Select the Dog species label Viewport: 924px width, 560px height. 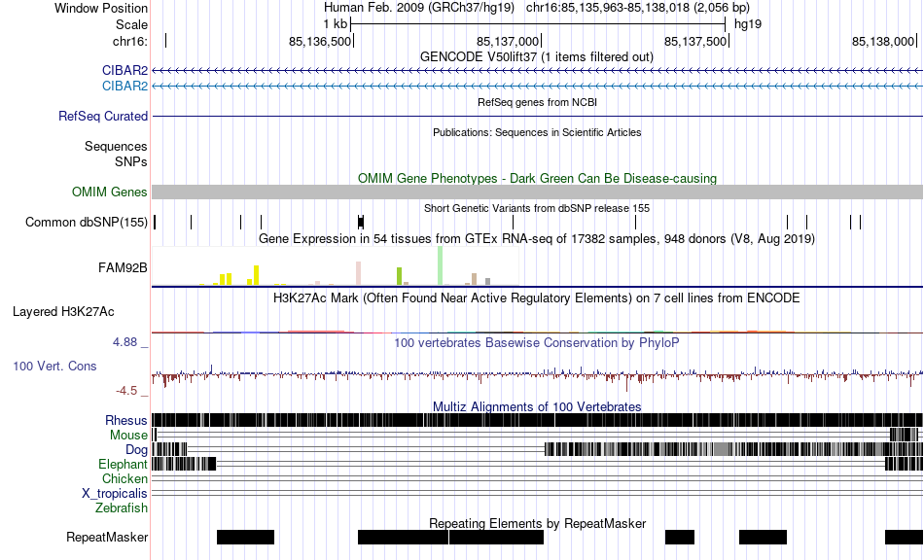136,450
